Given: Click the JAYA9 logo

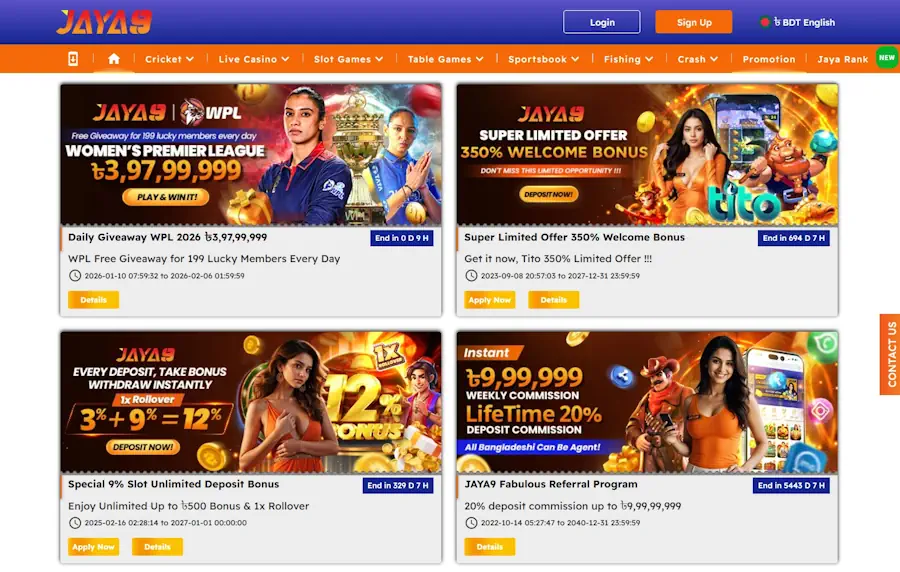Looking at the screenshot, I should [104, 22].
